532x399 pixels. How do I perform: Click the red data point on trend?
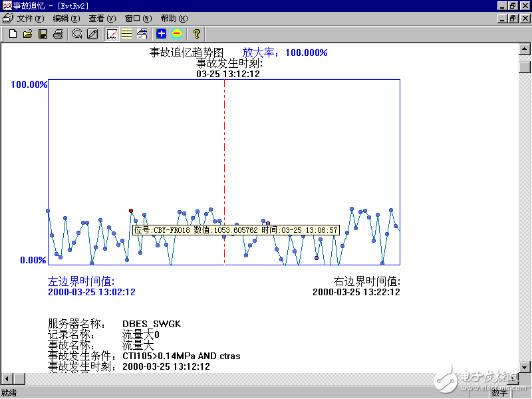pyautogui.click(x=131, y=211)
